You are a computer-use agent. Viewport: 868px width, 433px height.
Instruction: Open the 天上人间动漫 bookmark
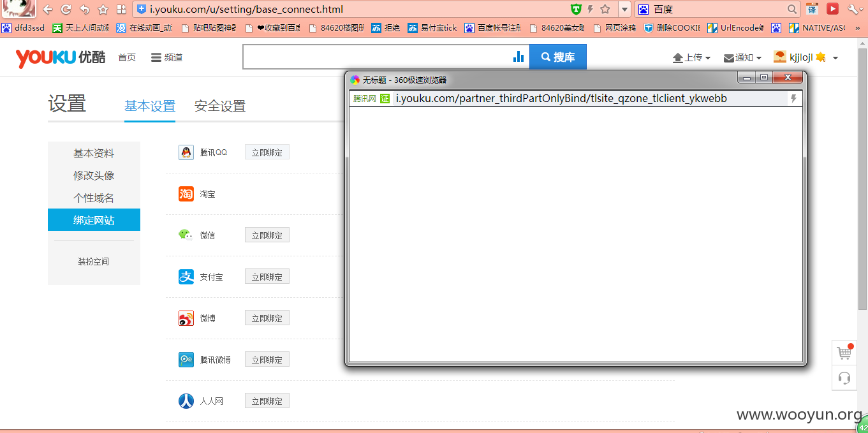coord(80,28)
